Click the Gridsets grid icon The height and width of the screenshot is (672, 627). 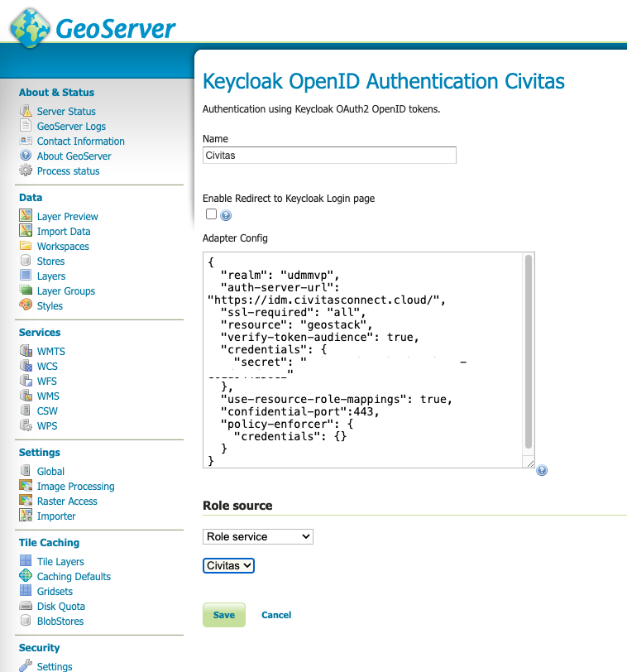point(26,591)
